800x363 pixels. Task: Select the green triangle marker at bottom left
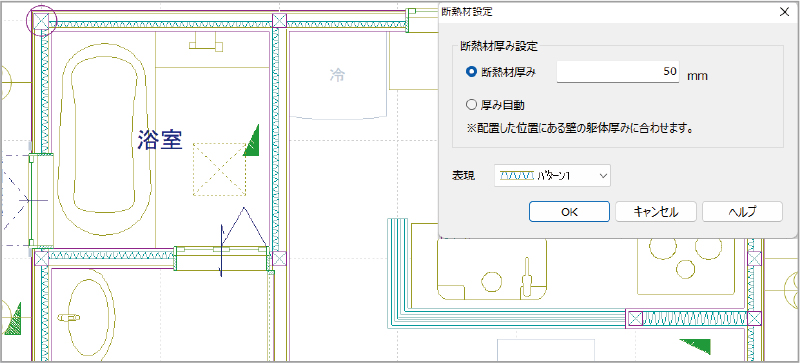pyautogui.click(x=13, y=319)
